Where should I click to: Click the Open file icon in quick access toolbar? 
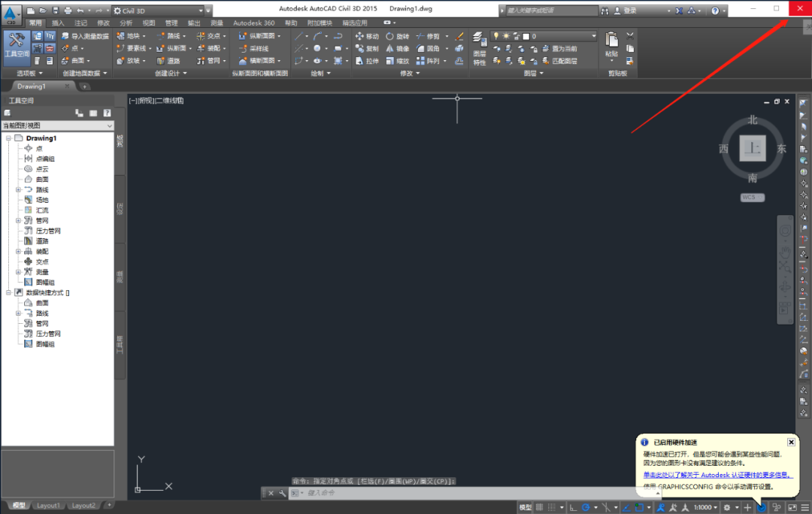(x=43, y=11)
